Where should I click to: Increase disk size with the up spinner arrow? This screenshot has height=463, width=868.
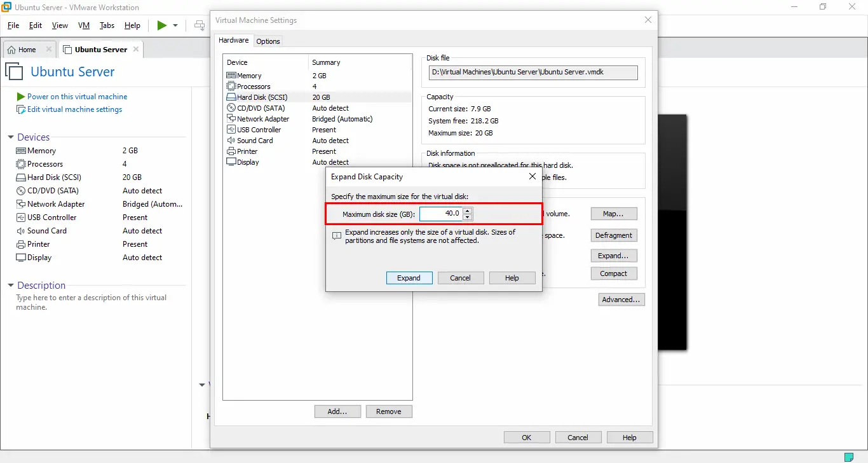pos(468,211)
